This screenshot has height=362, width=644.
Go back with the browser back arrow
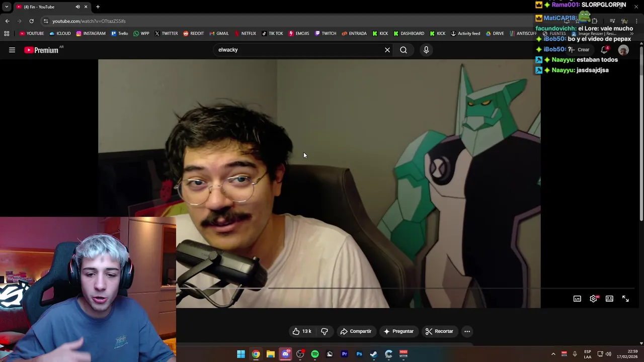7,21
